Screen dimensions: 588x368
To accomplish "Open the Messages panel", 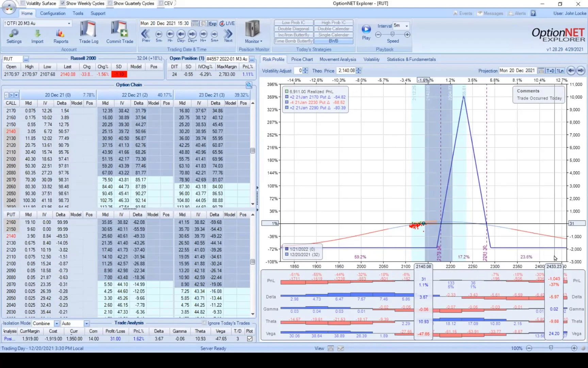I will pos(490,13).
